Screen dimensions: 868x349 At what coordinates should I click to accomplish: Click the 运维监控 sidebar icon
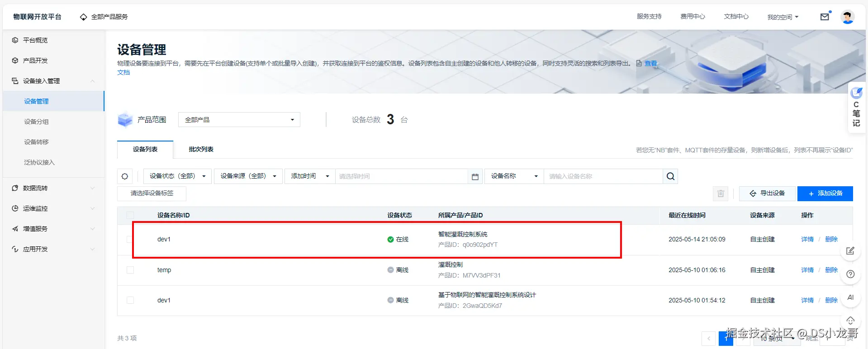[15, 208]
